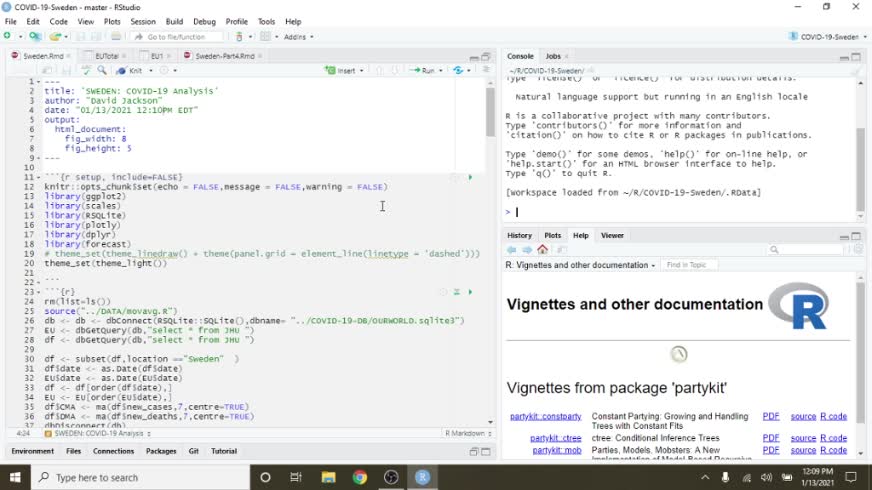Switch to the Git tab
The width and height of the screenshot is (872, 490).
(x=194, y=451)
